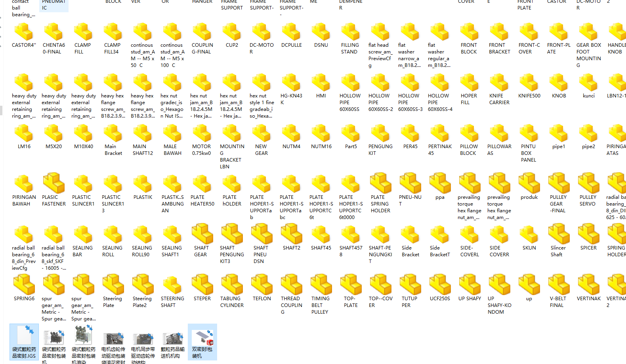This screenshot has width=626, height=364.
Task: Click the 'HOPER FILL' file name
Action: pos(469,99)
